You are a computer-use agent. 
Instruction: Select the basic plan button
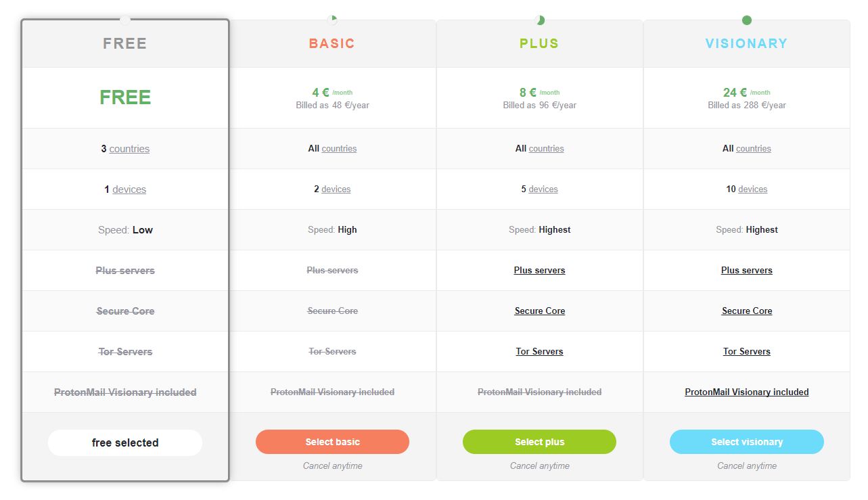coord(332,442)
